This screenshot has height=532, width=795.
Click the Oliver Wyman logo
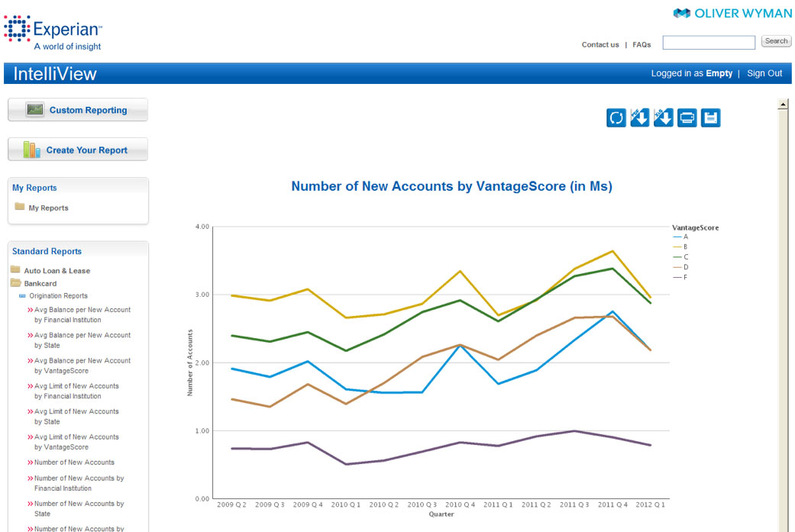[x=732, y=13]
